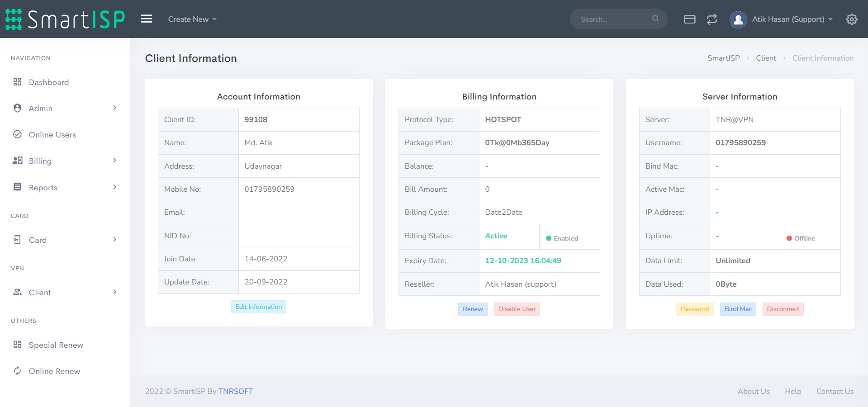Open the Create New dropdown
868x407 pixels.
[x=192, y=19]
